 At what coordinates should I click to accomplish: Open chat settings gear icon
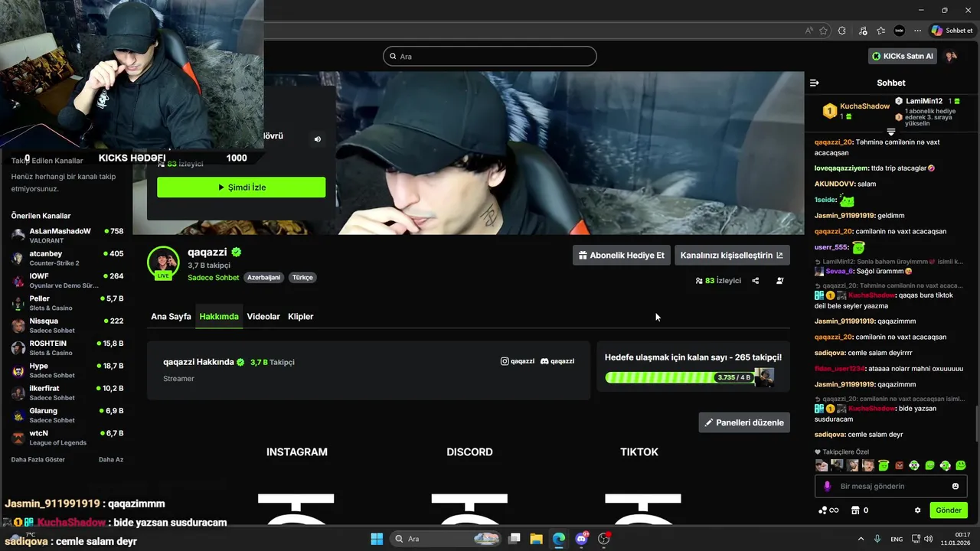918,510
